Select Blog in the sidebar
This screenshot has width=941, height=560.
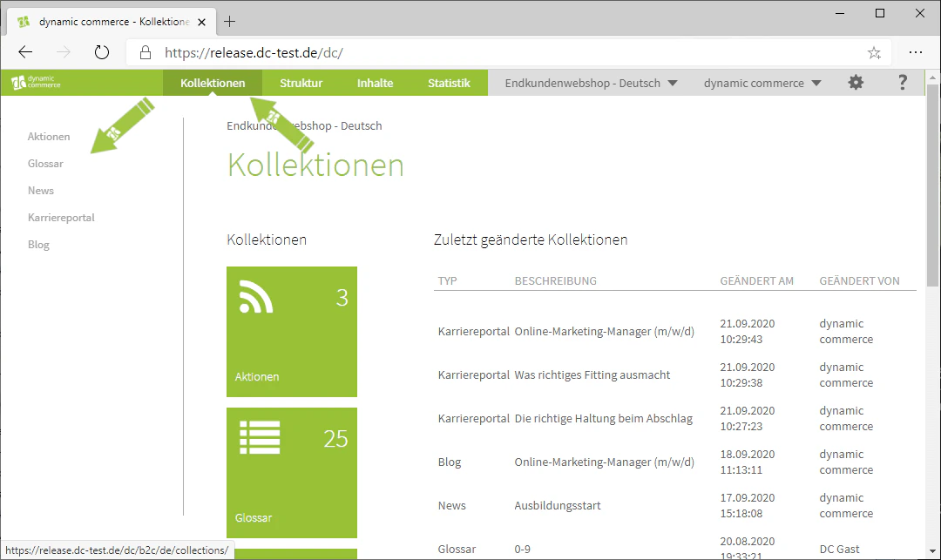(38, 245)
